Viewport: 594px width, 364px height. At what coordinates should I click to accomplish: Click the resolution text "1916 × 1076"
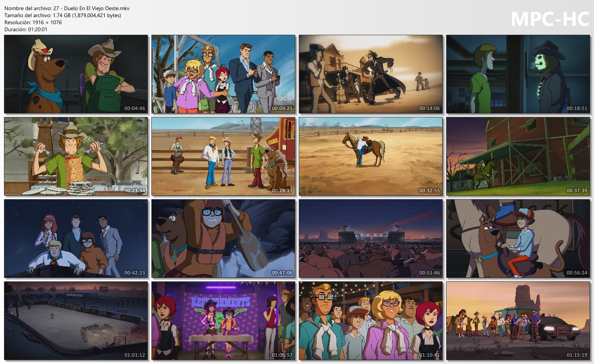(47, 22)
